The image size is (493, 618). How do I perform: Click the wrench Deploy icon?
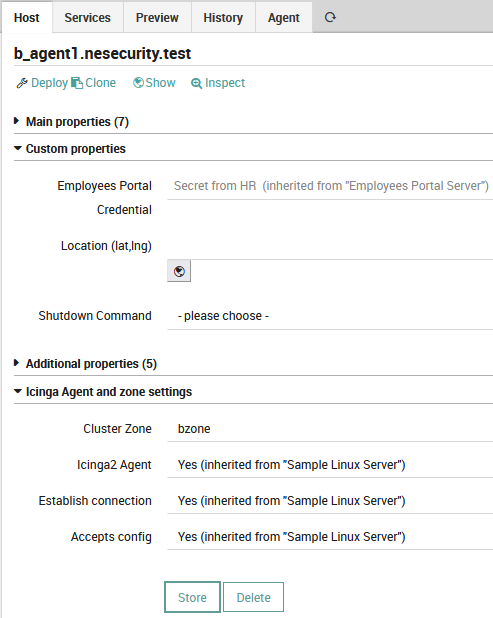(22, 83)
